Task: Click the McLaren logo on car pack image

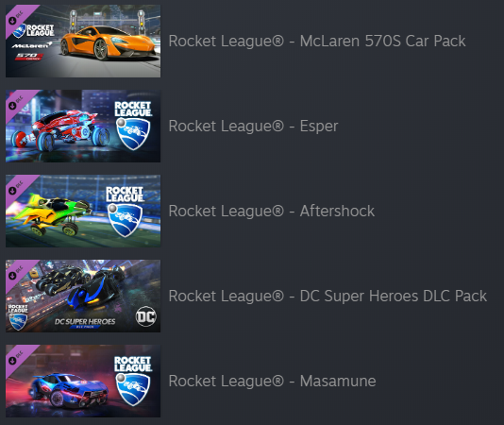Action: tap(32, 45)
